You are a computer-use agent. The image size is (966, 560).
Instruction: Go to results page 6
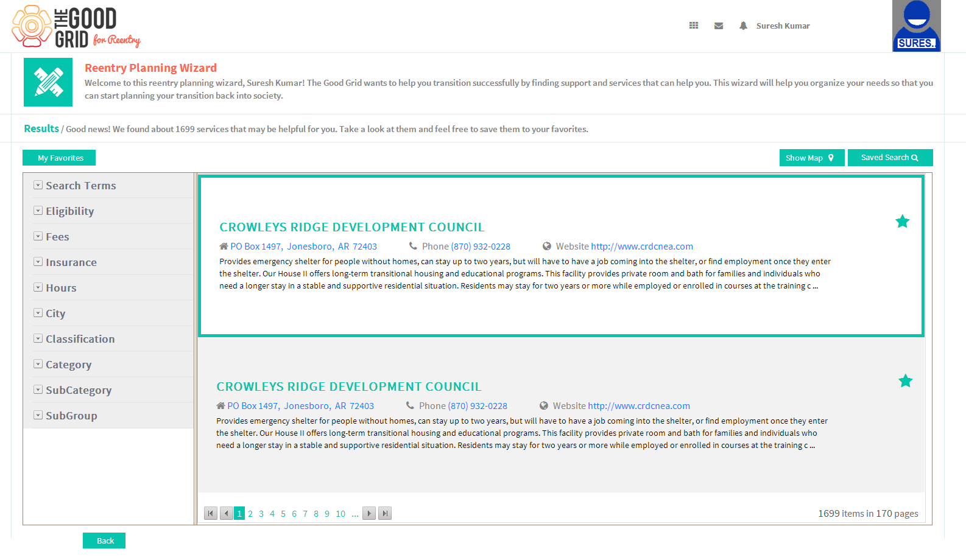tap(294, 514)
